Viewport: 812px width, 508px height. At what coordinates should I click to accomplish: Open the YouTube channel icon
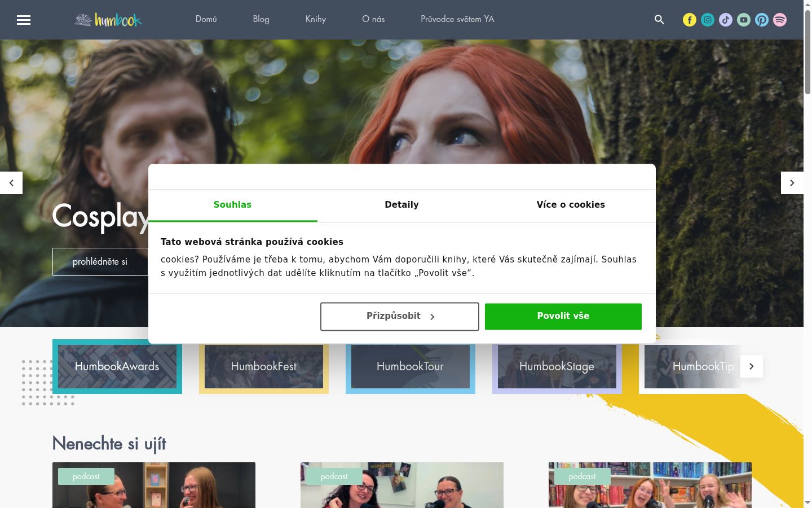coord(744,20)
